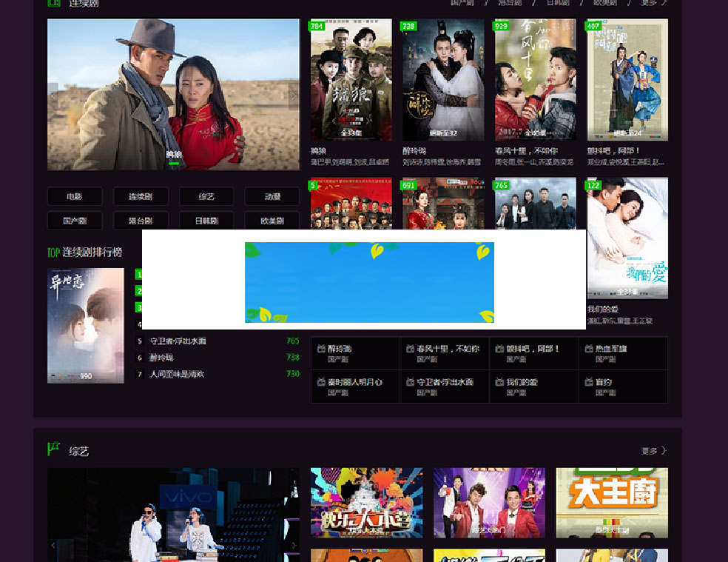Click the green carousel progress indicator under 搞狼
The image size is (728, 562).
point(174,163)
